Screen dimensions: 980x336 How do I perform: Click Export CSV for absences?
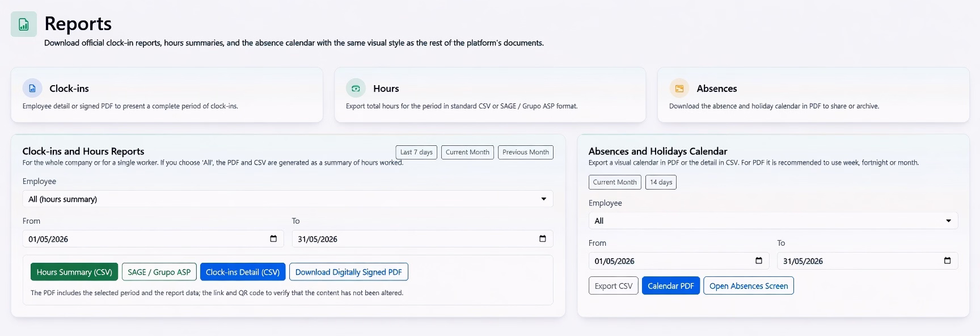pos(614,286)
